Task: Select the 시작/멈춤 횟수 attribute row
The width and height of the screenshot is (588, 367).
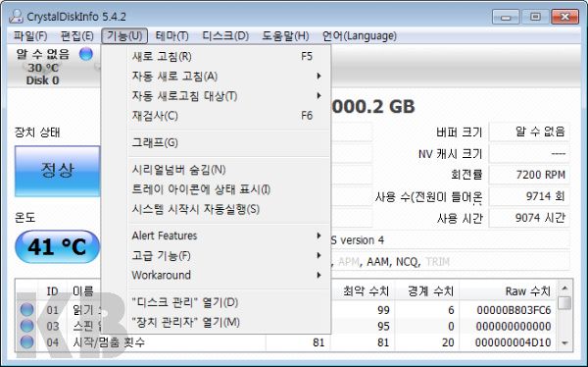Action: click(x=286, y=342)
